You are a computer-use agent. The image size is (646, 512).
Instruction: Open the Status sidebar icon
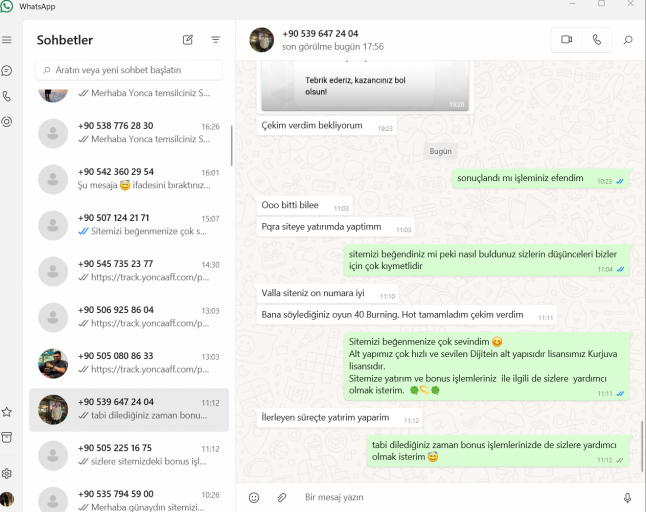[x=7, y=122]
